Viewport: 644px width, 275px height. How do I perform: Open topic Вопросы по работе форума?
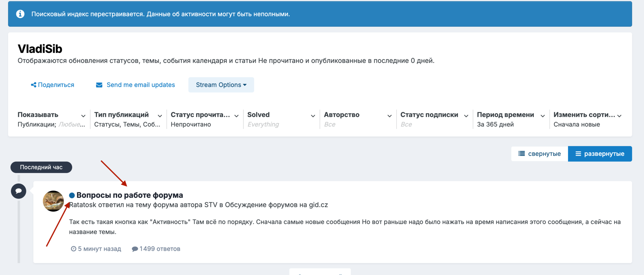[130, 195]
